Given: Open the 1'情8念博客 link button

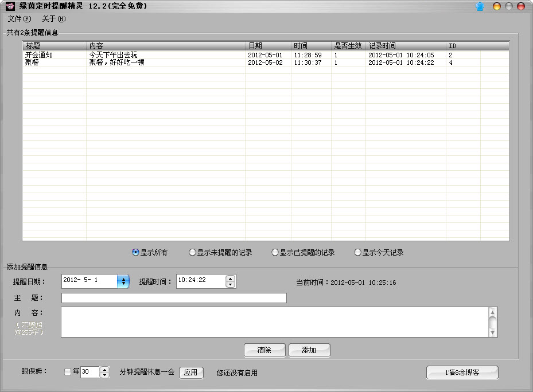Looking at the screenshot, I should click(462, 373).
